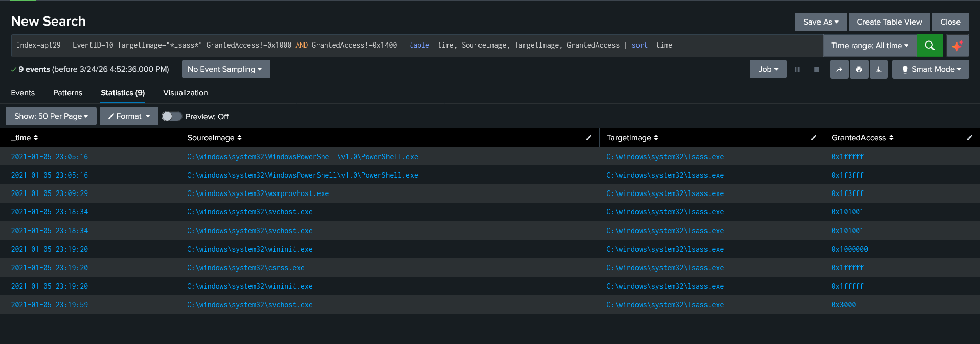Click the 9 events count text

pos(34,69)
